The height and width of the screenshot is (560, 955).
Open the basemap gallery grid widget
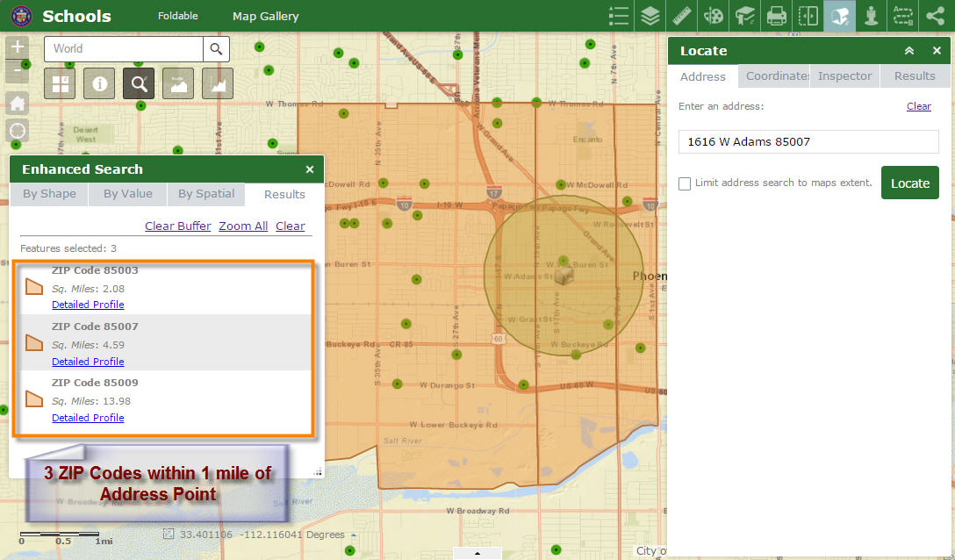pos(60,83)
